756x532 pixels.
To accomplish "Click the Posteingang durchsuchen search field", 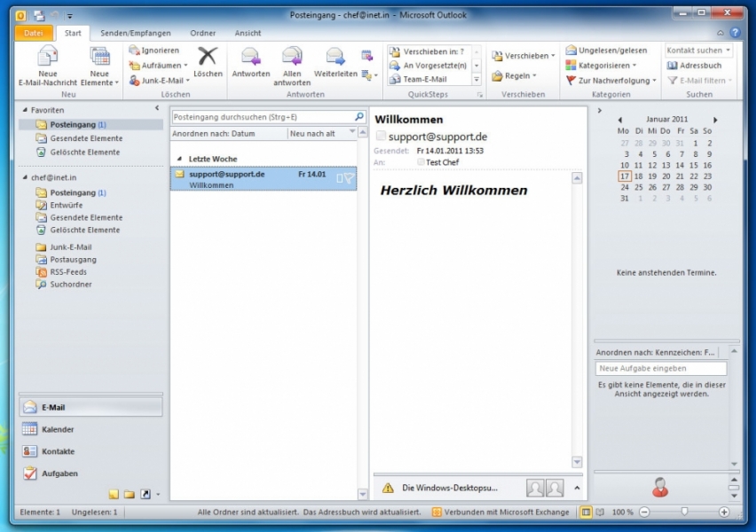I will click(x=262, y=116).
